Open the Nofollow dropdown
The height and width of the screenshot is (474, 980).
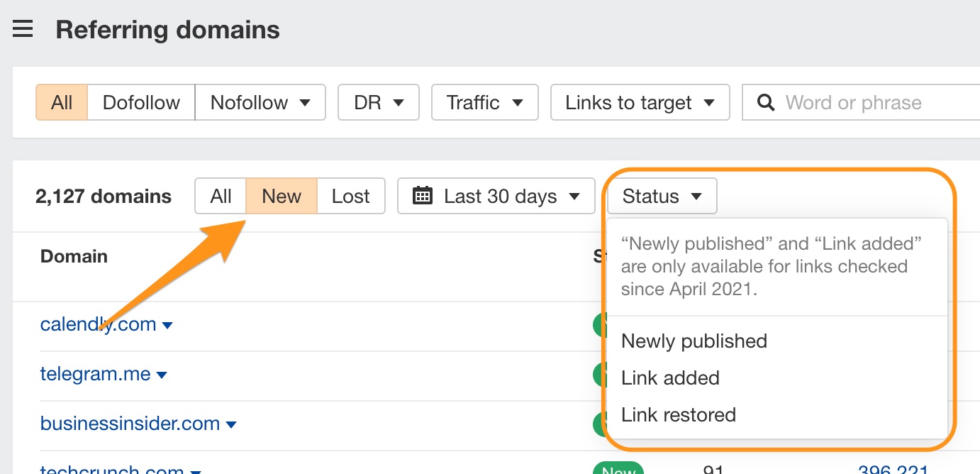[260, 103]
